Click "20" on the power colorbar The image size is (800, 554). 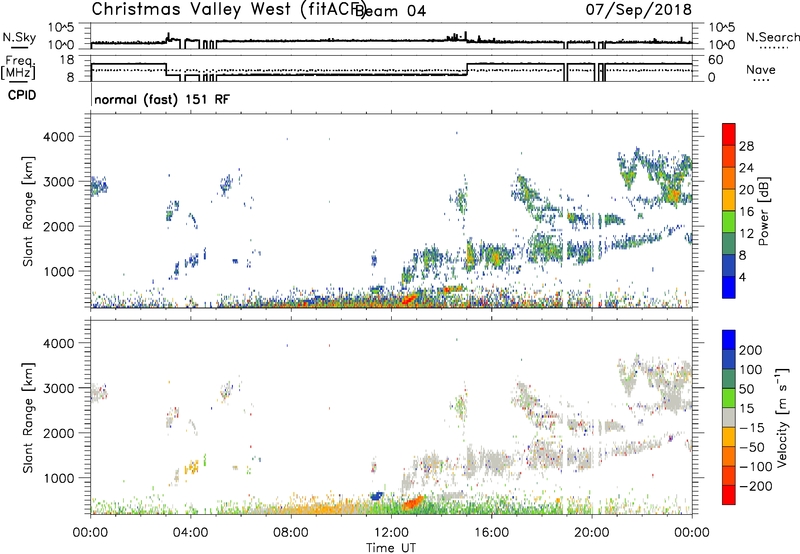(746, 190)
